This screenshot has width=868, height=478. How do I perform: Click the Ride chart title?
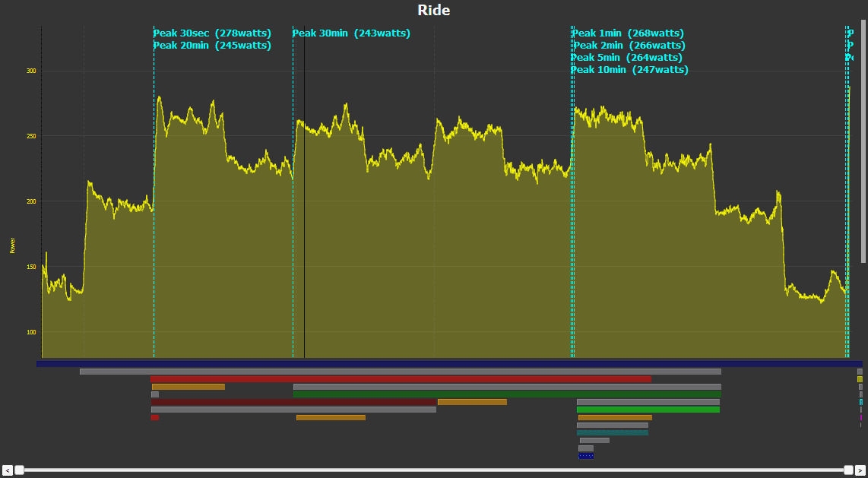click(434, 11)
